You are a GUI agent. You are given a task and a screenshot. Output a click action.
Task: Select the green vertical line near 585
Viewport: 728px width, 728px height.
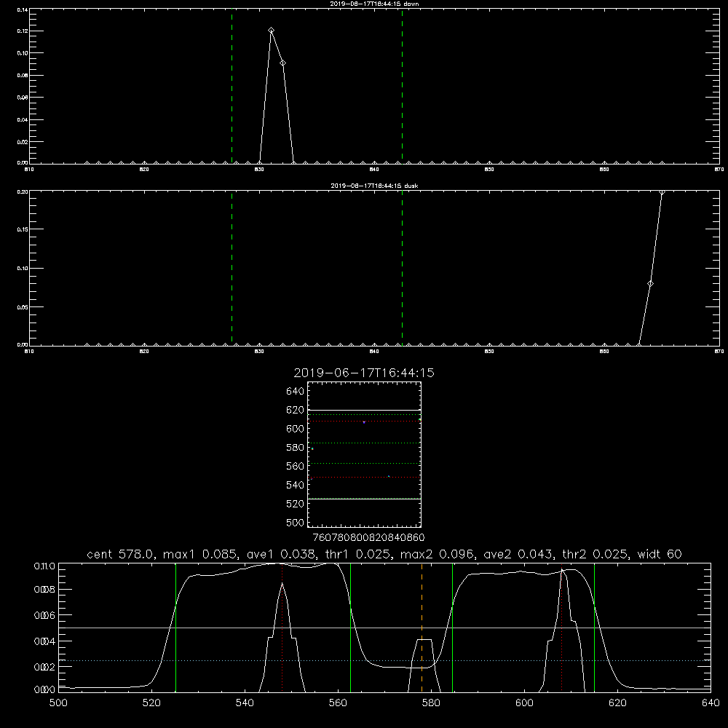pyautogui.click(x=452, y=628)
